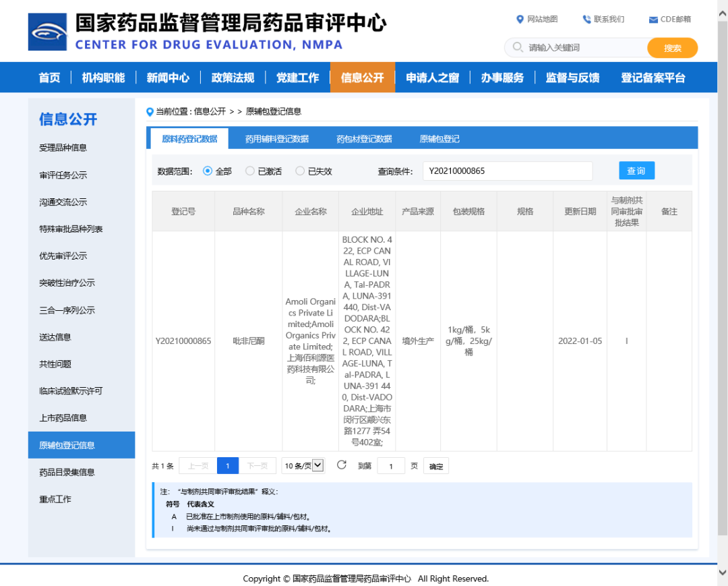Viewport: 728px width, 586px height.
Task: Open the 10条/页 page size dropdown
Action: coord(303,465)
